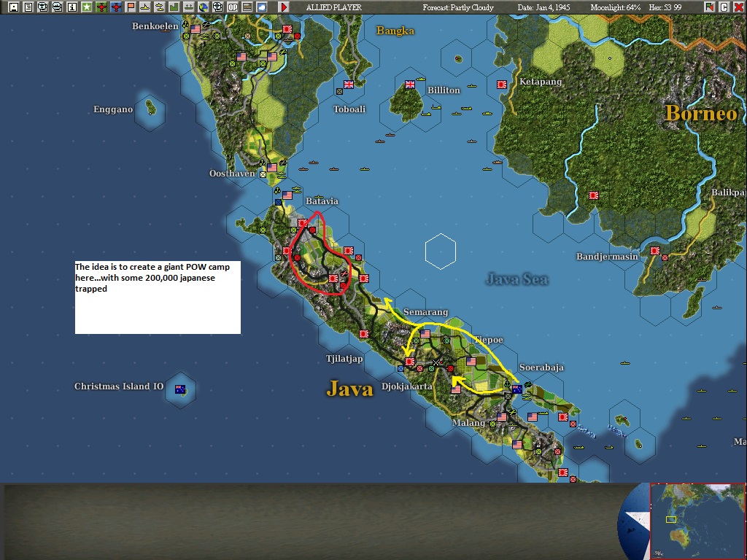This screenshot has height=560, width=747.
Task: Open the double yellow ships icon
Action: [160, 7]
